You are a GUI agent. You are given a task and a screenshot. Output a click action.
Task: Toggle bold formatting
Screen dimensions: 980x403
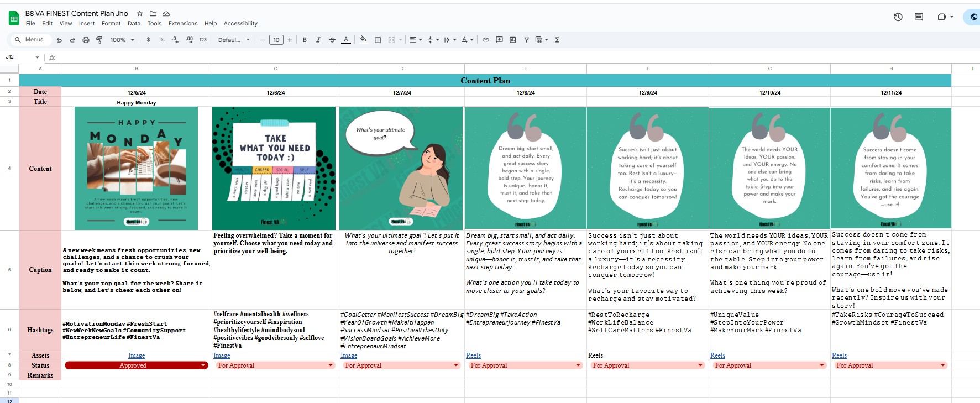point(305,40)
